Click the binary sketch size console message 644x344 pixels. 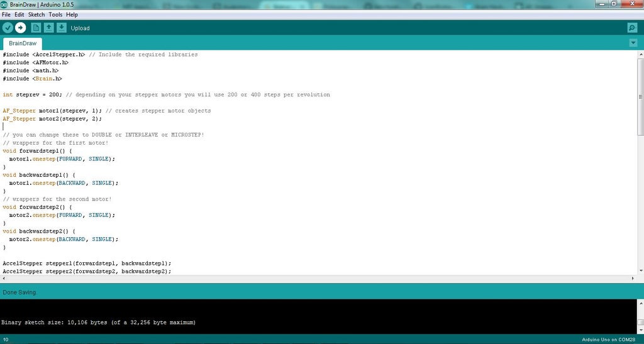pyautogui.click(x=98, y=322)
